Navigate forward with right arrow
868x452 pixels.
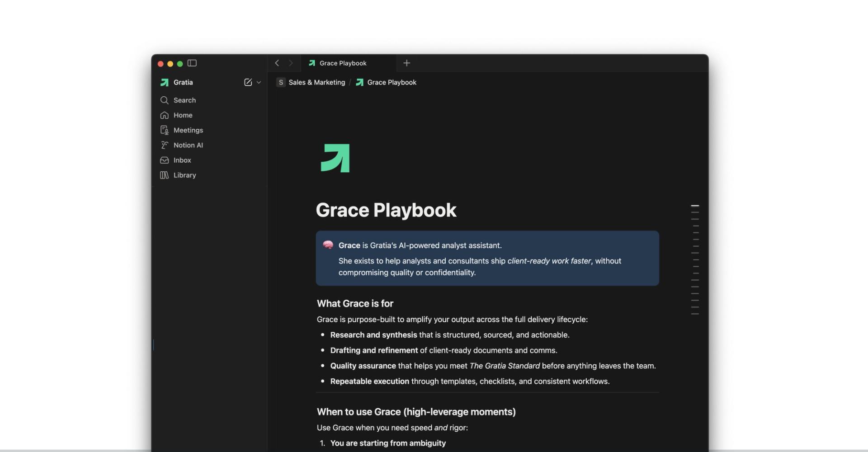click(x=291, y=63)
